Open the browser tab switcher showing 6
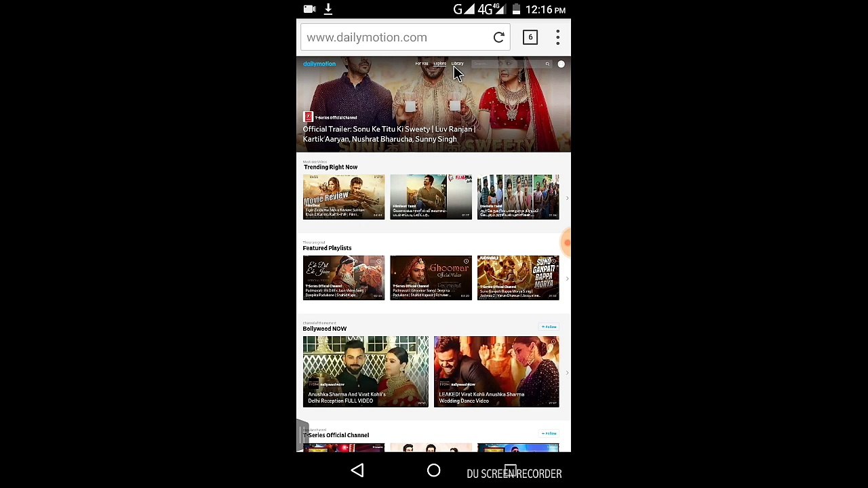Screen dimensions: 868x488 (530, 37)
